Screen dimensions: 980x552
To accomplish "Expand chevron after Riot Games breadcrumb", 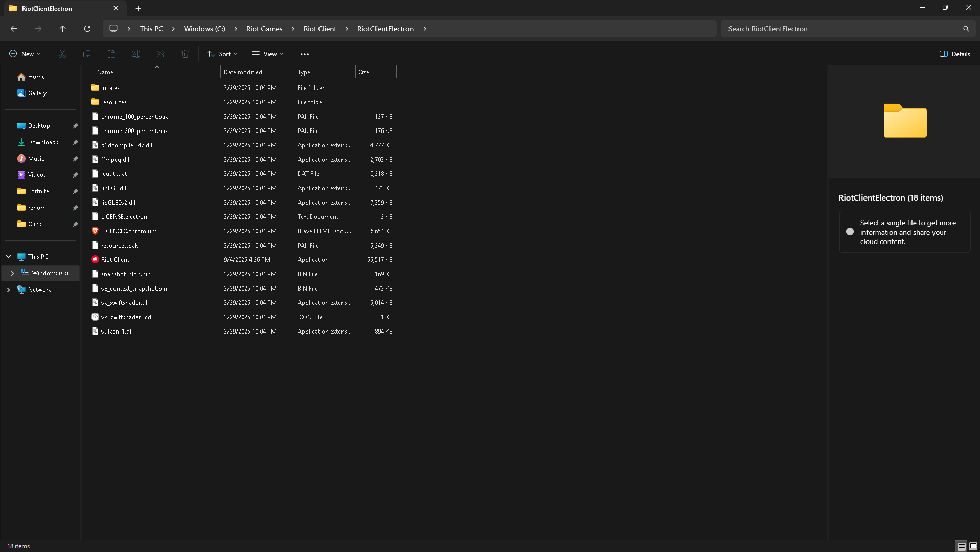I will 293,29.
